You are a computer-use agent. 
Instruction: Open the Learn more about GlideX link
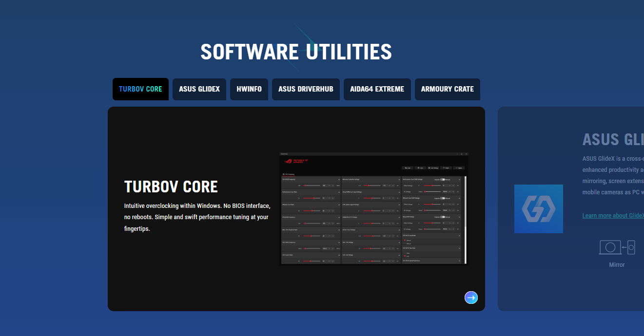click(613, 216)
